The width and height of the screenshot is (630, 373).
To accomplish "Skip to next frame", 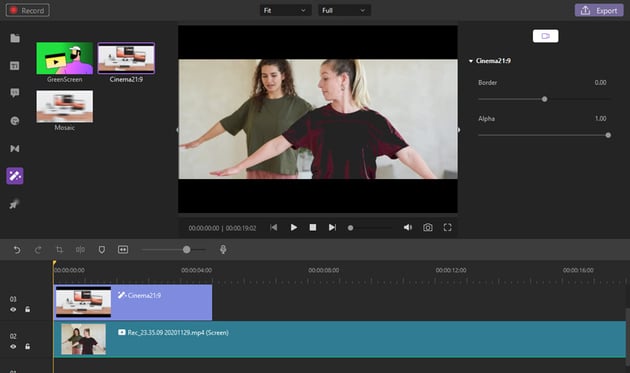I will point(332,227).
